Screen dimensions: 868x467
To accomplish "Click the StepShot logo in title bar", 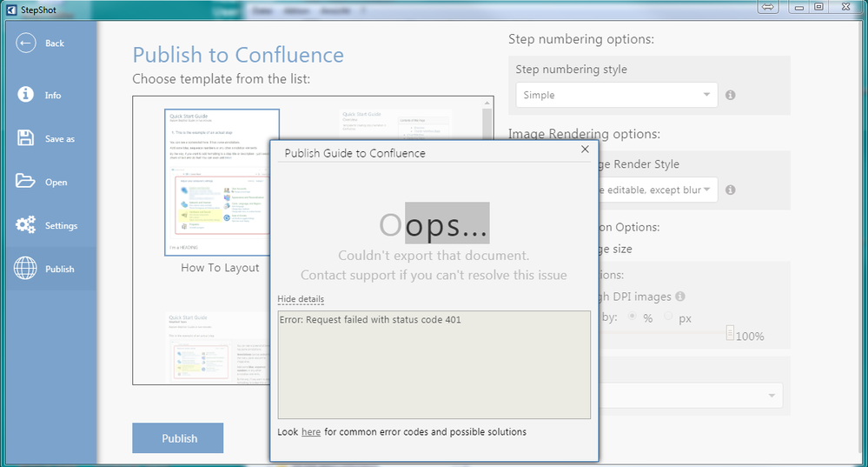I will (11, 10).
